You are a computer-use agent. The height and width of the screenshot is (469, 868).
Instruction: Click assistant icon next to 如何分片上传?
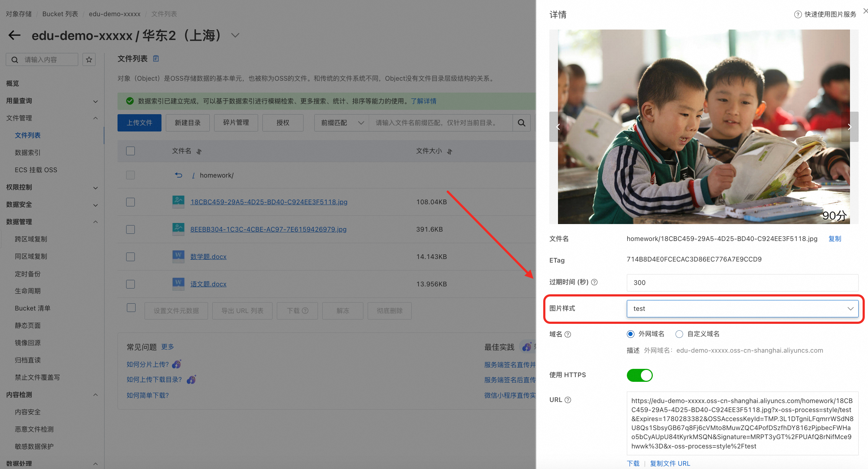click(177, 364)
